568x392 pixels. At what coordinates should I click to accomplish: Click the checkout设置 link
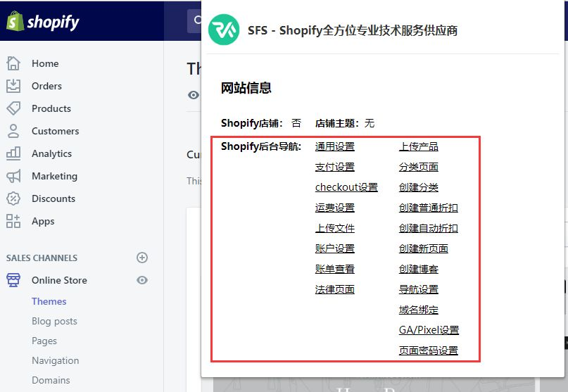pos(346,187)
